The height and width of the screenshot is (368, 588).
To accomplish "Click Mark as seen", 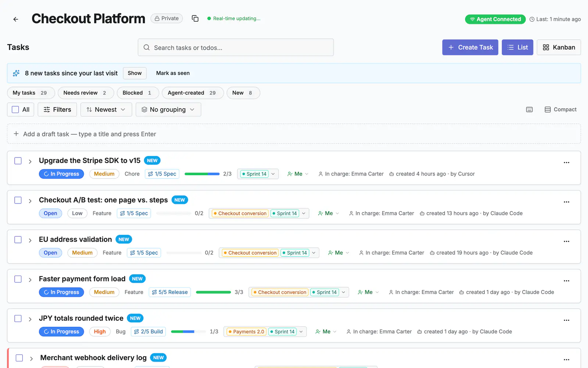I will tap(173, 73).
